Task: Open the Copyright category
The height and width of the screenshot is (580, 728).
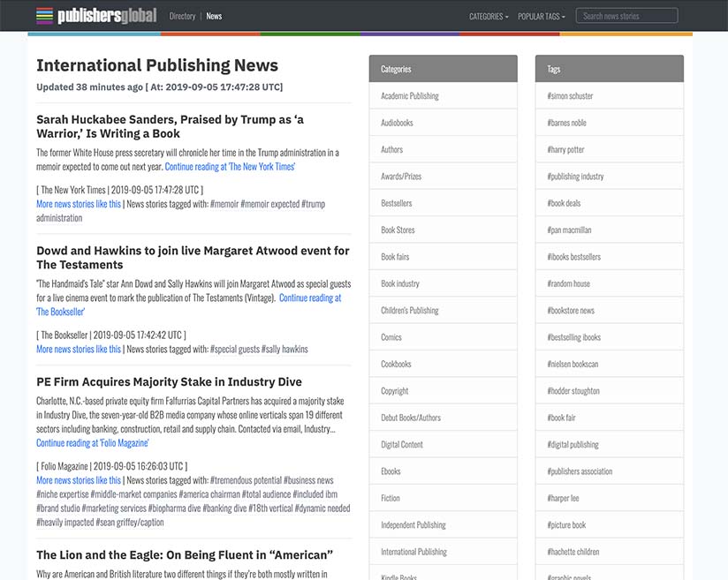Action: [x=443, y=391]
